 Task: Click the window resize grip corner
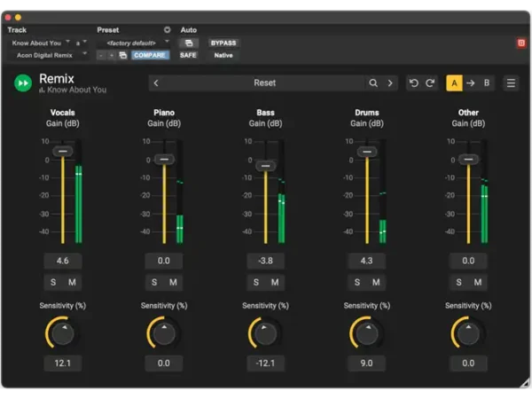[x=526, y=383]
